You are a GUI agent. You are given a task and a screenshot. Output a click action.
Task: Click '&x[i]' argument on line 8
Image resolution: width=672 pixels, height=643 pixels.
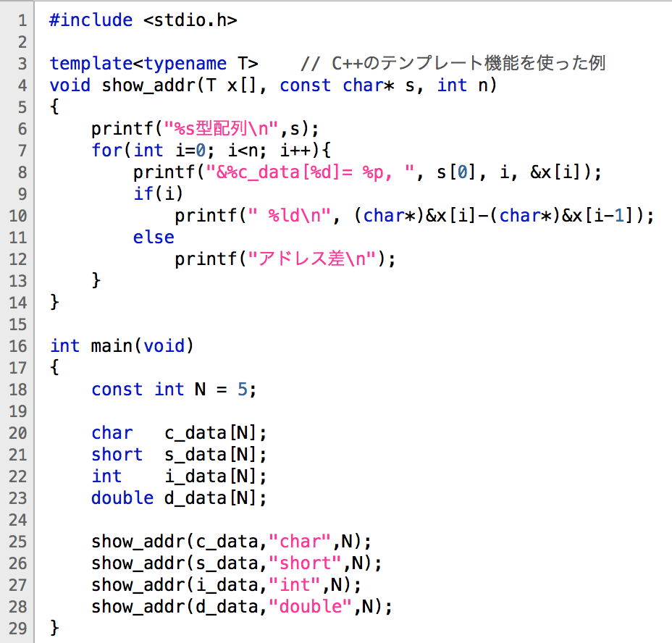pos(556,172)
